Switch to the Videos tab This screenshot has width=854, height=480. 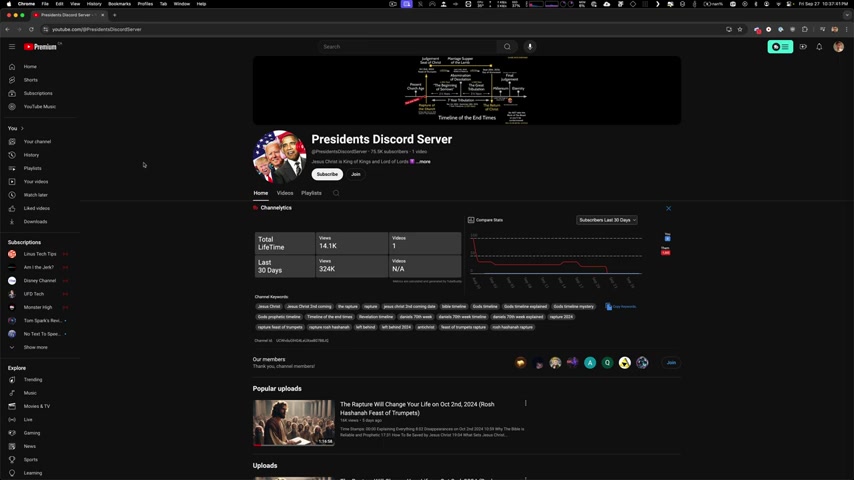coord(285,193)
